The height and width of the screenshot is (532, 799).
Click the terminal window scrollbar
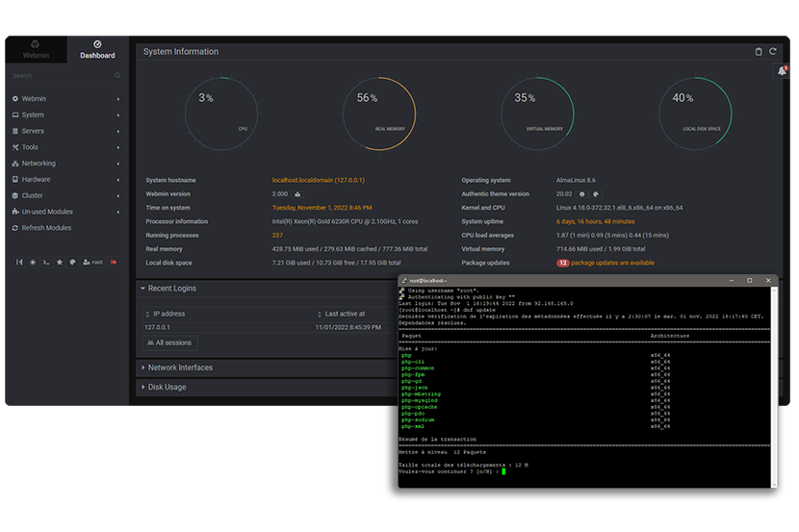(x=774, y=387)
